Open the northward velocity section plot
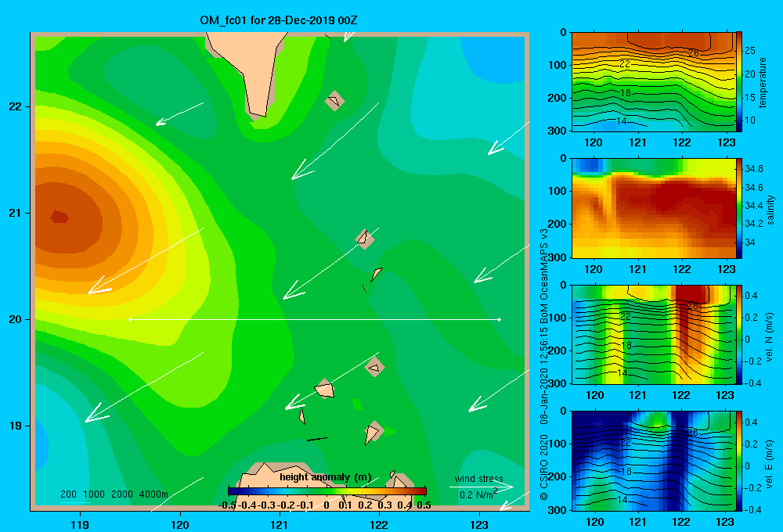 click(653, 334)
